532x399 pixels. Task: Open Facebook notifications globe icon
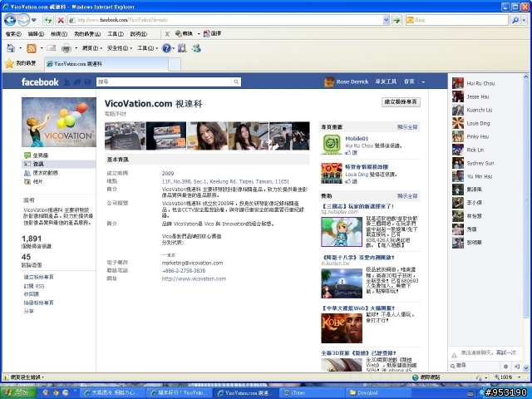pos(88,81)
